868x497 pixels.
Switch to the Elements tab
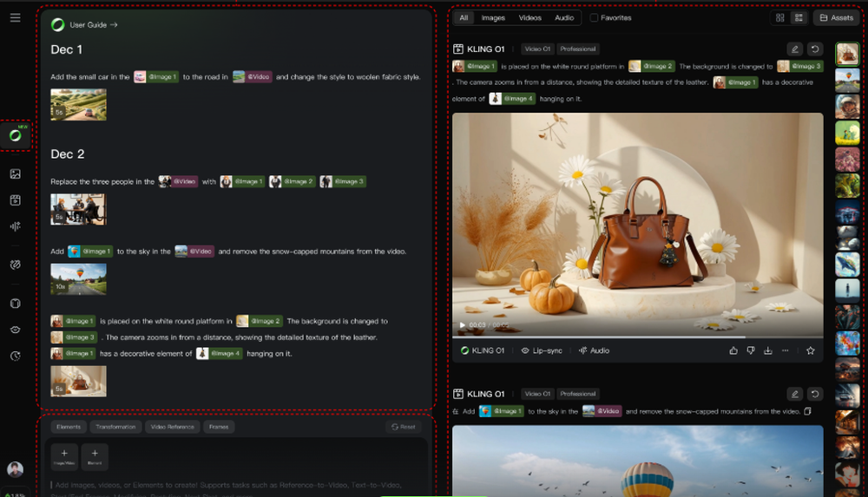click(x=69, y=427)
